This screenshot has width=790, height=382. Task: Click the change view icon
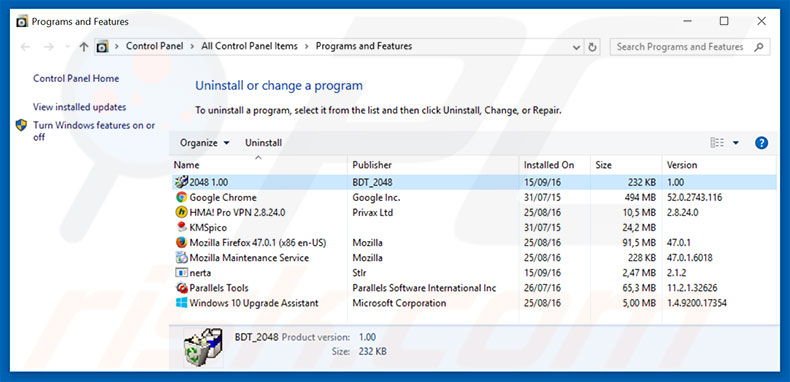pyautogui.click(x=717, y=143)
